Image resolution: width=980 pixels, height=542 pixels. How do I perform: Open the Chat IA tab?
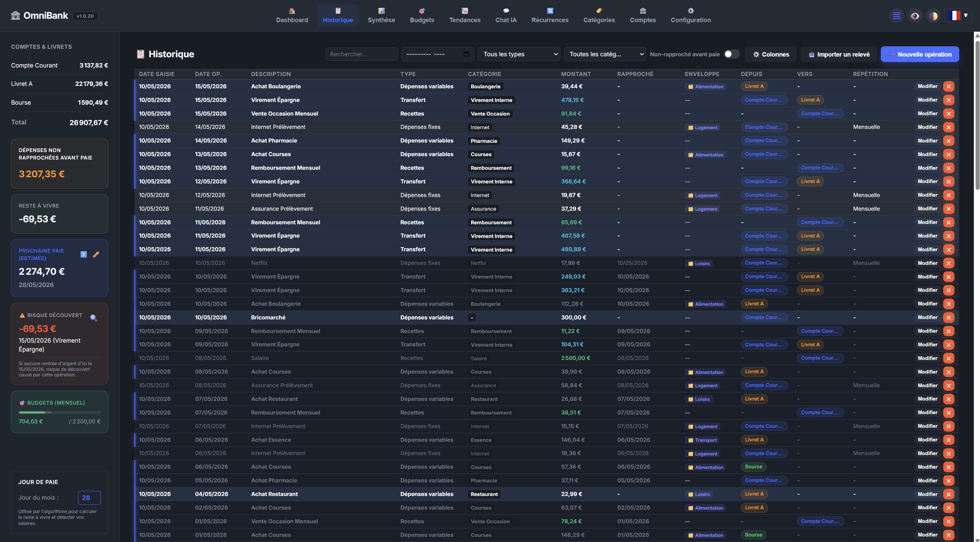pos(506,16)
